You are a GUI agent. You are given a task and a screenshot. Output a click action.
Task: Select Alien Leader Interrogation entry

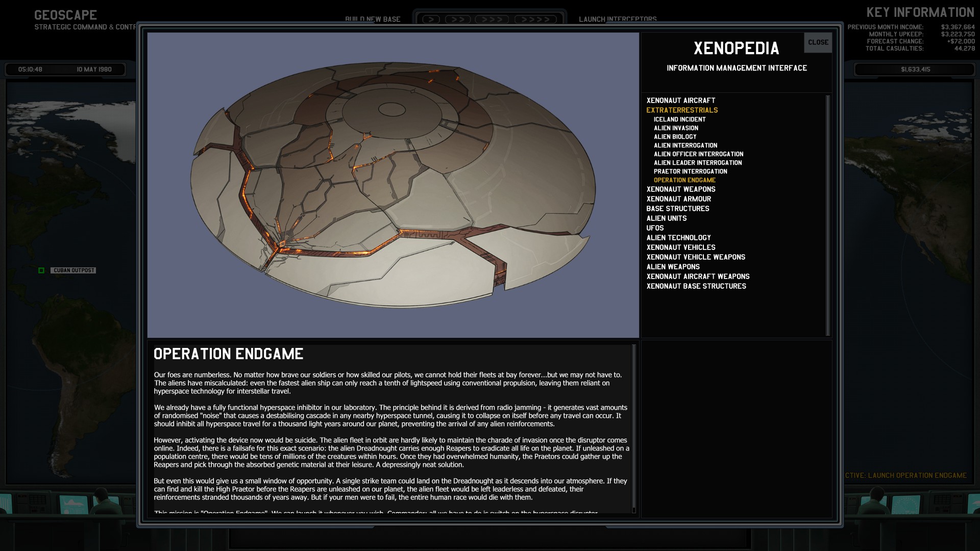[x=697, y=163]
